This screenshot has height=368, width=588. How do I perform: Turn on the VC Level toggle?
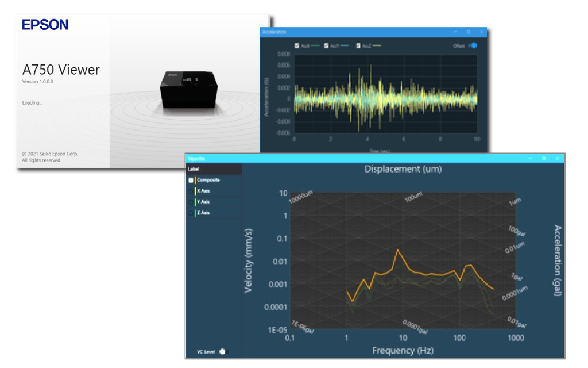(x=224, y=352)
